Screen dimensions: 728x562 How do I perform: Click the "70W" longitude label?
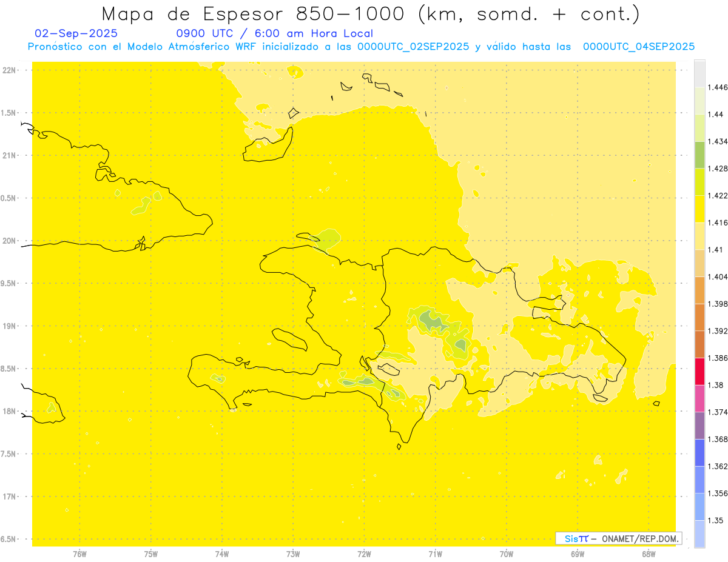[507, 554]
